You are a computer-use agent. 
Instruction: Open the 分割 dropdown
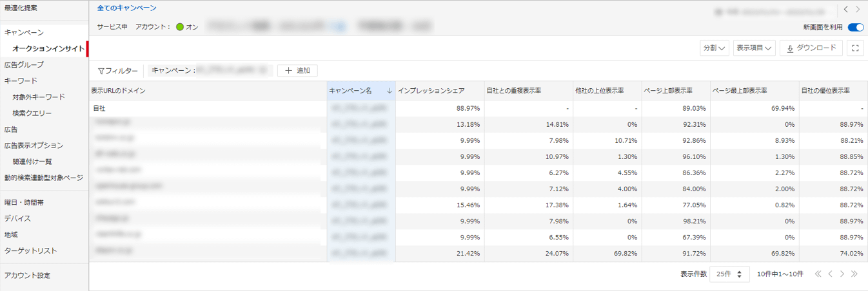click(715, 48)
